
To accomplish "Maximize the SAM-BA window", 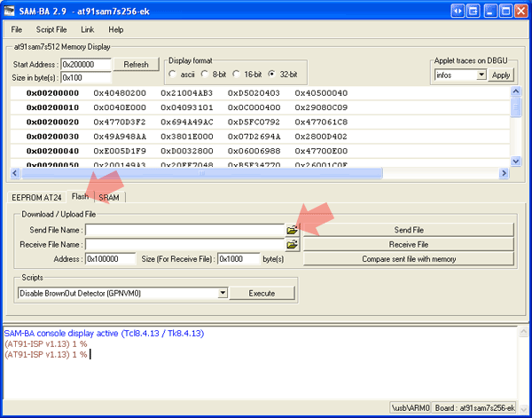I will [506, 11].
